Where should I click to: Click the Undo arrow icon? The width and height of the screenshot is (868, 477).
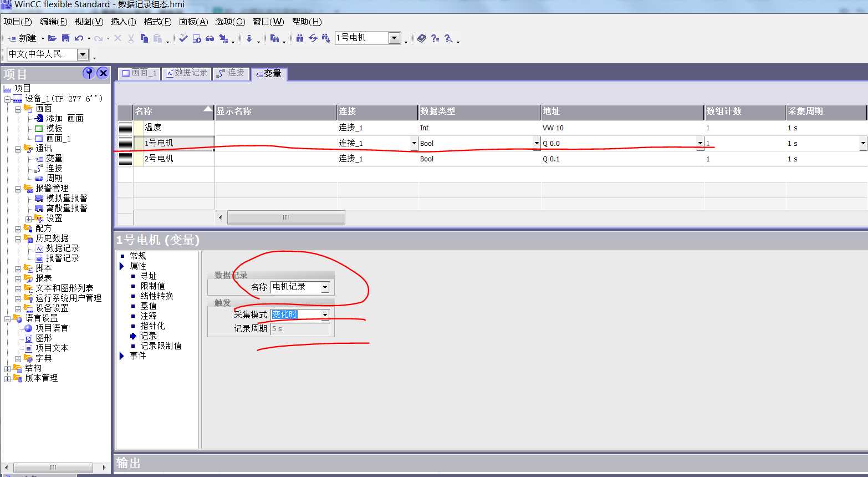79,38
